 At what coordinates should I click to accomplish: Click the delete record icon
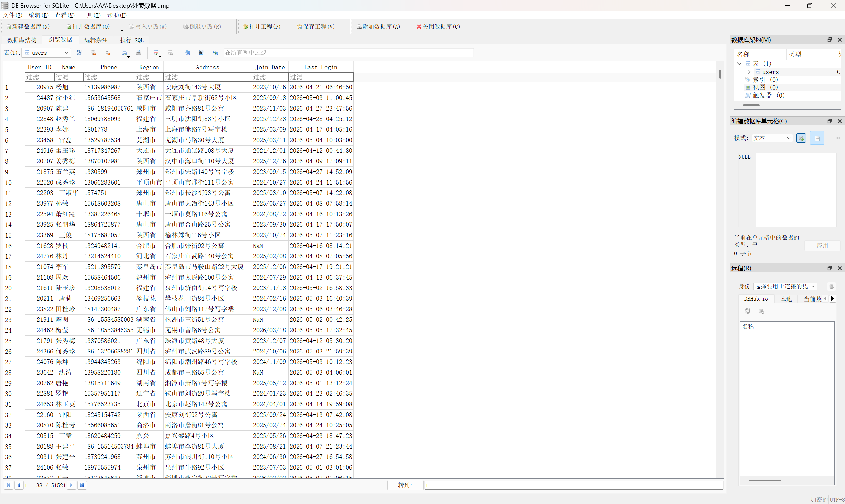click(x=170, y=52)
